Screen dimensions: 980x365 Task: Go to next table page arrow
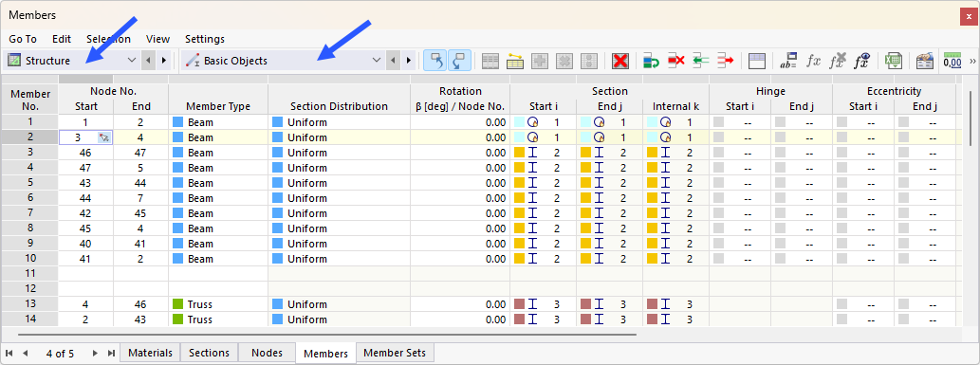pyautogui.click(x=95, y=353)
